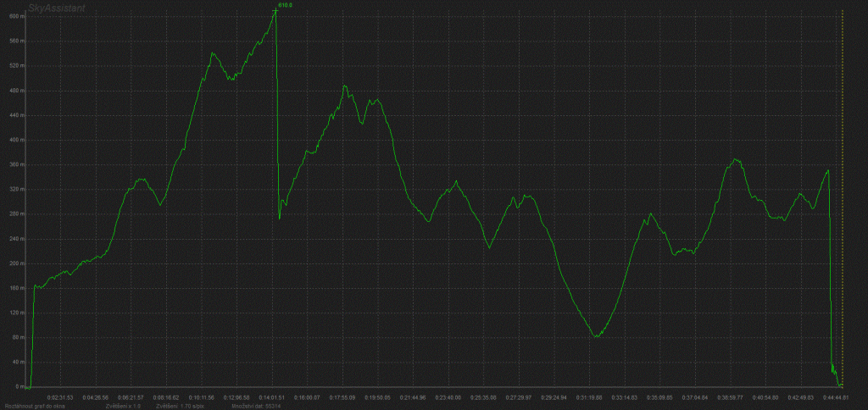Select the 0:31:19.88 time axis label
This screenshot has width=868, height=410.
click(x=588, y=396)
